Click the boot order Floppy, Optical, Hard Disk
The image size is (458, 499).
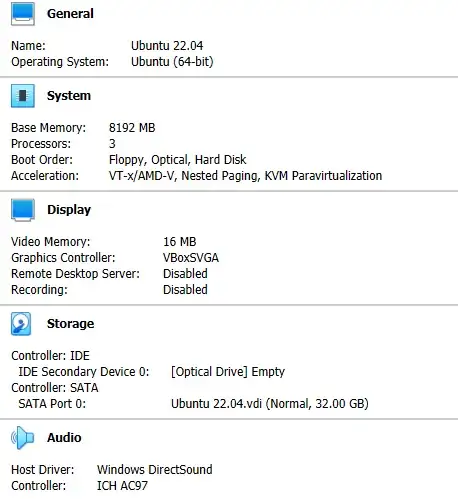[x=177, y=160]
